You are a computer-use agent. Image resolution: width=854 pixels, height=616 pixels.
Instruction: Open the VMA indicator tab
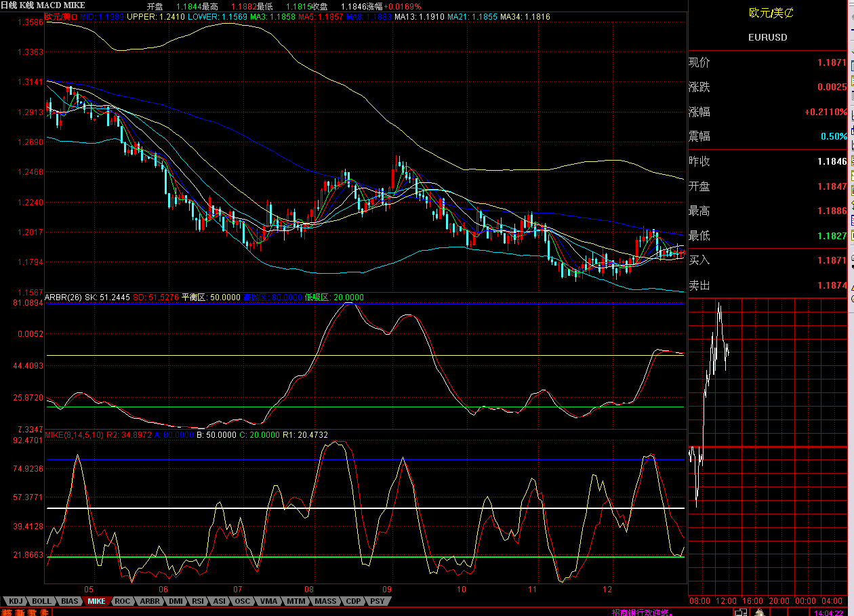pyautogui.click(x=268, y=601)
